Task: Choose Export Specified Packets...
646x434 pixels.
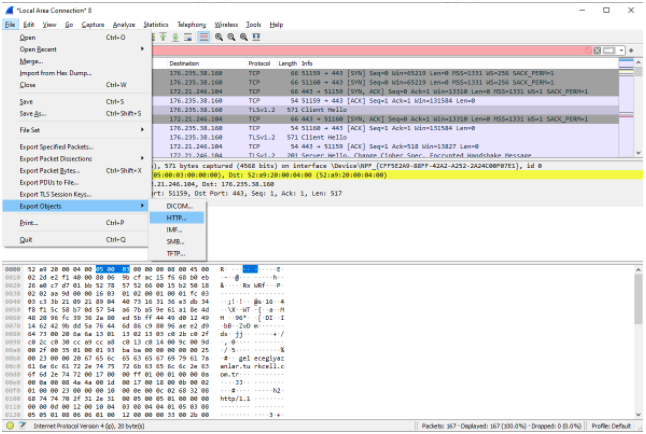Action: (76, 147)
